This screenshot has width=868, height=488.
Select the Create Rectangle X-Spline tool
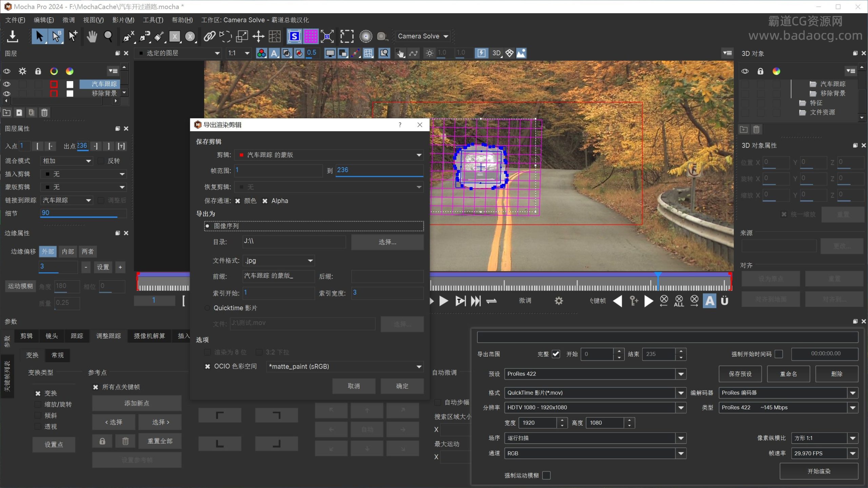tap(175, 36)
